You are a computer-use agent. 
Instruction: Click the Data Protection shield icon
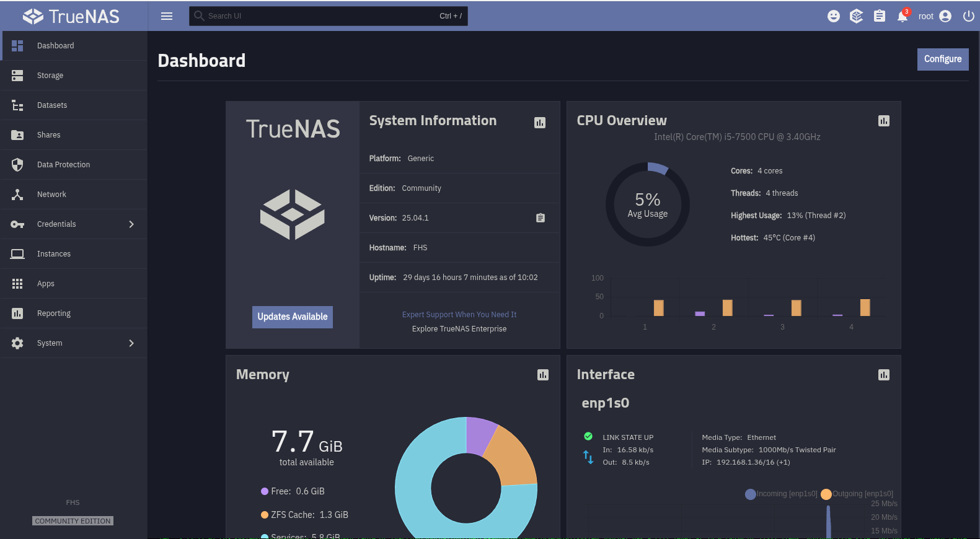point(17,165)
